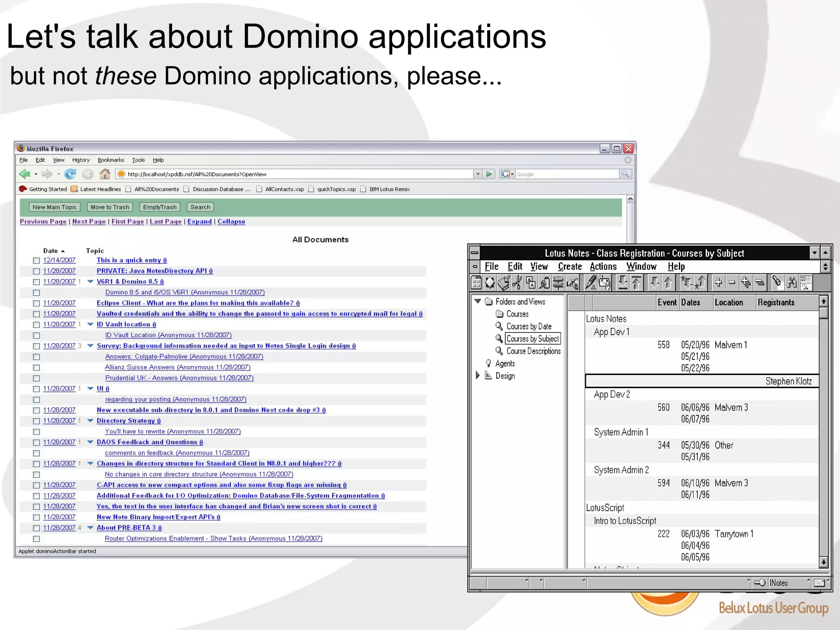Click the Expand link above All Documents
This screenshot has height=630, width=840.
(x=200, y=221)
